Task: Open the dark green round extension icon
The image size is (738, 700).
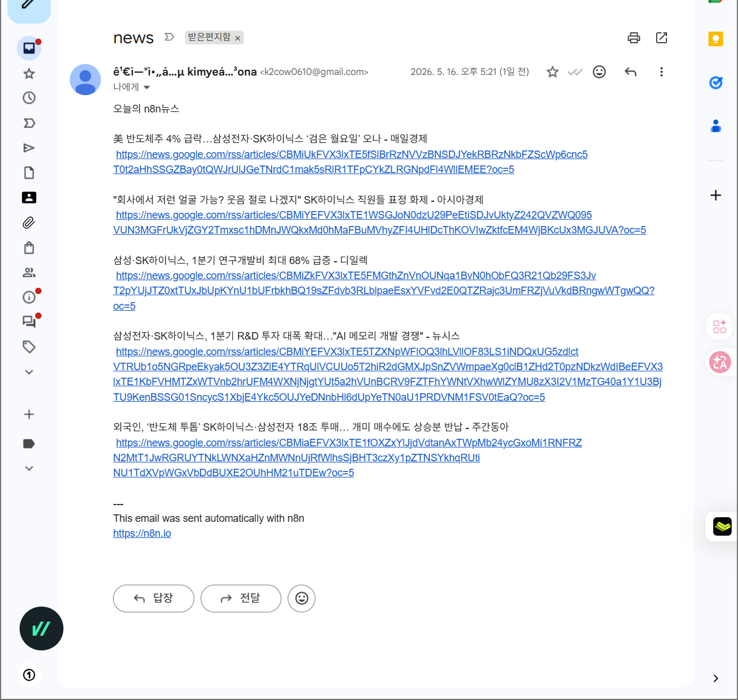Action: tap(42, 629)
